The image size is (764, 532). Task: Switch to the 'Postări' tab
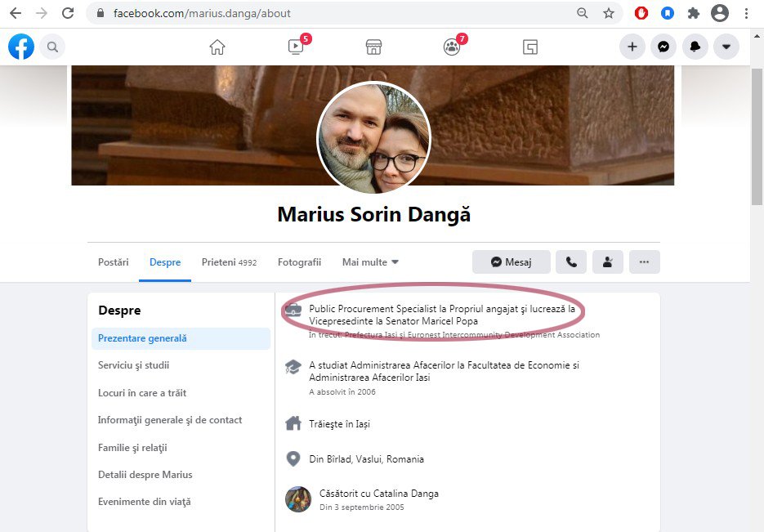[x=113, y=262]
